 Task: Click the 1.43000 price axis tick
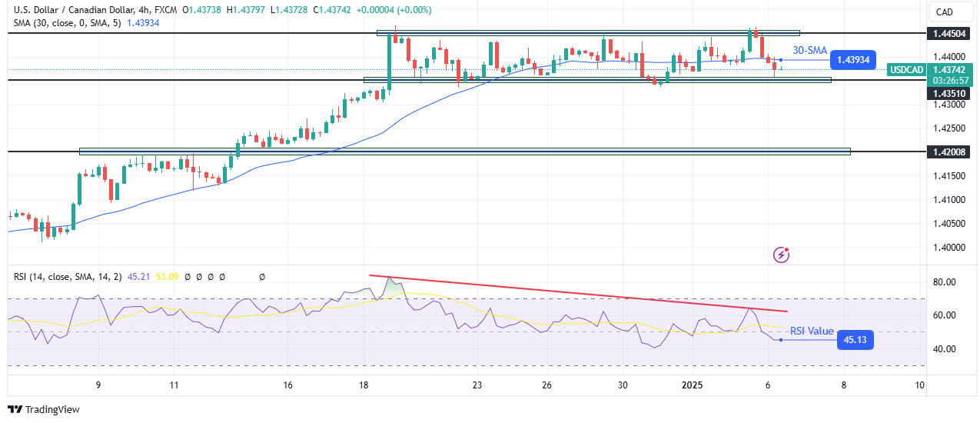pos(950,104)
